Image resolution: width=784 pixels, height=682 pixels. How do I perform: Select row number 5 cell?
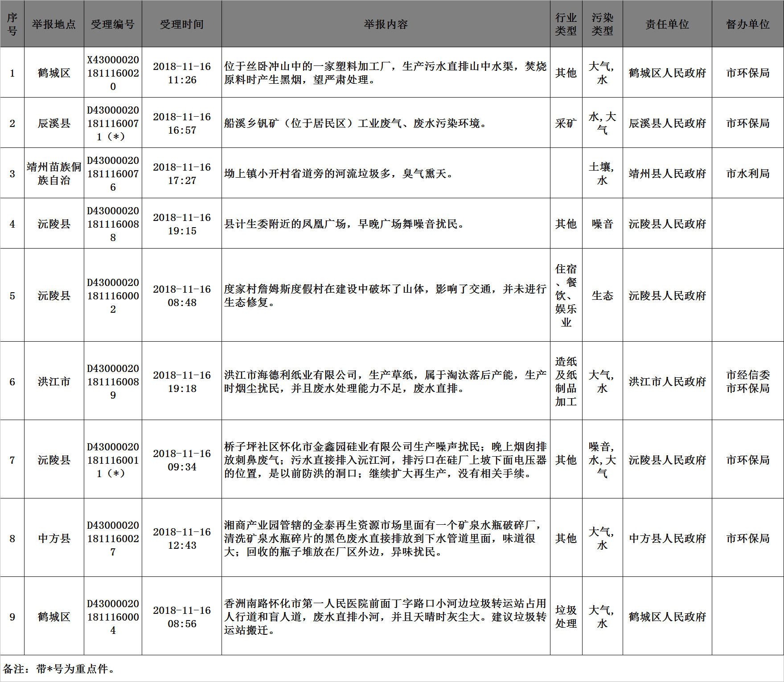coord(12,295)
